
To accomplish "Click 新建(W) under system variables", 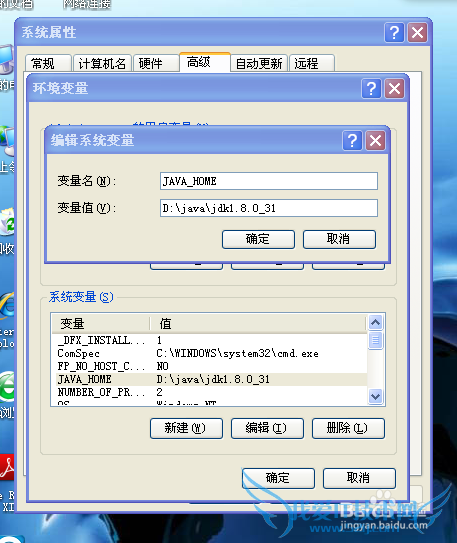I will (186, 428).
